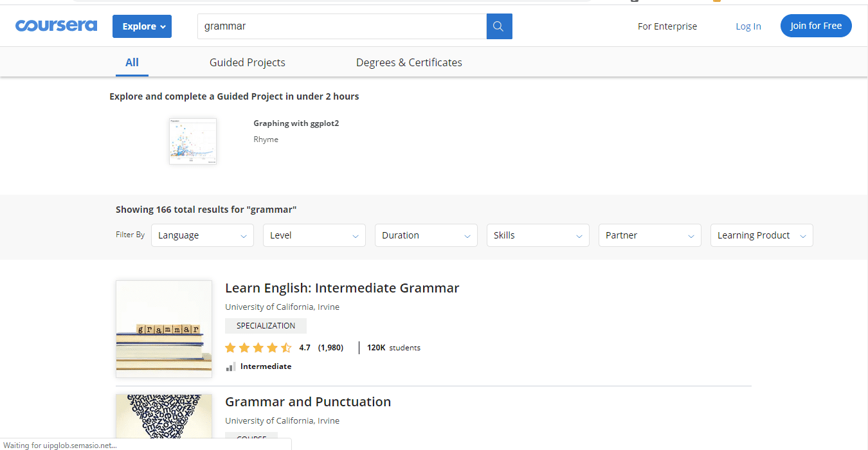
Task: Open the Learning Product filter dropdown
Action: (762, 235)
